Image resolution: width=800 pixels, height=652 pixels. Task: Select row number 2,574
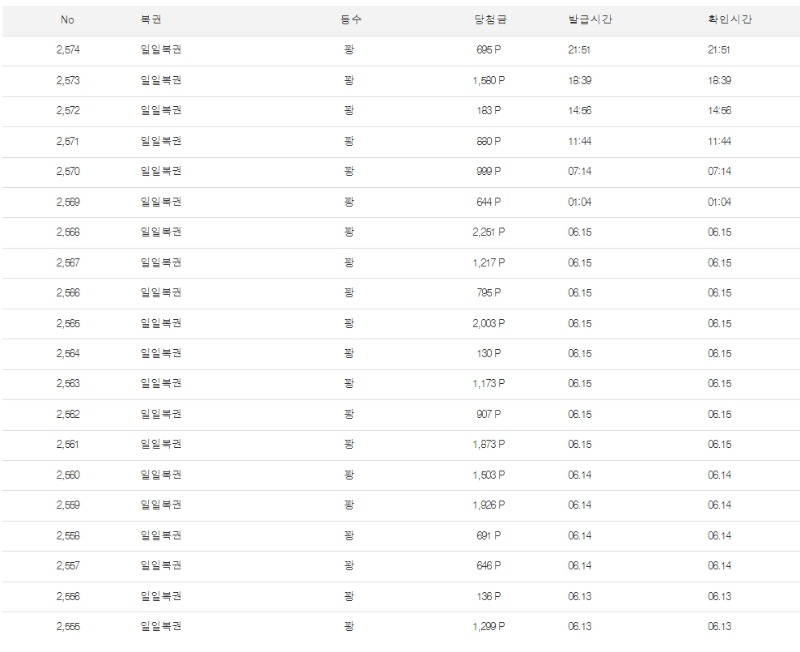(67, 50)
